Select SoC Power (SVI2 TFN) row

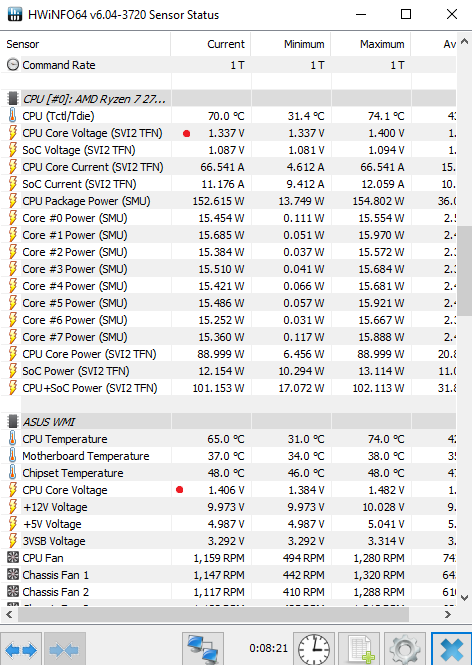pyautogui.click(x=228, y=371)
